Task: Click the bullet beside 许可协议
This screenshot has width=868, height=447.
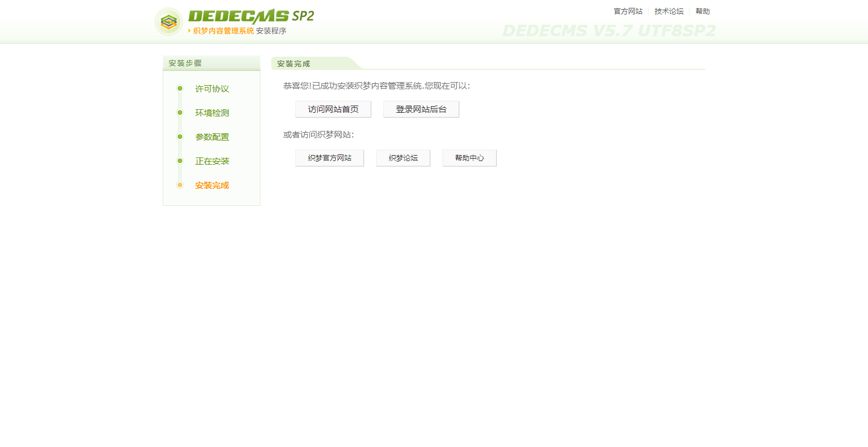Action: 180,89
